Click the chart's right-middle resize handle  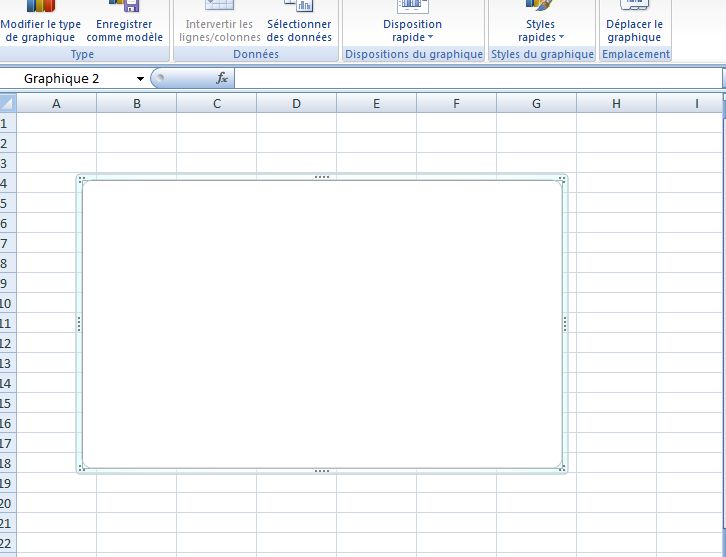click(x=565, y=323)
